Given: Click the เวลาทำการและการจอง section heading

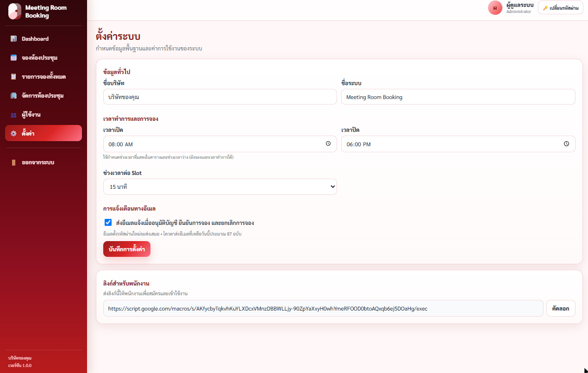Looking at the screenshot, I should pos(131,119).
